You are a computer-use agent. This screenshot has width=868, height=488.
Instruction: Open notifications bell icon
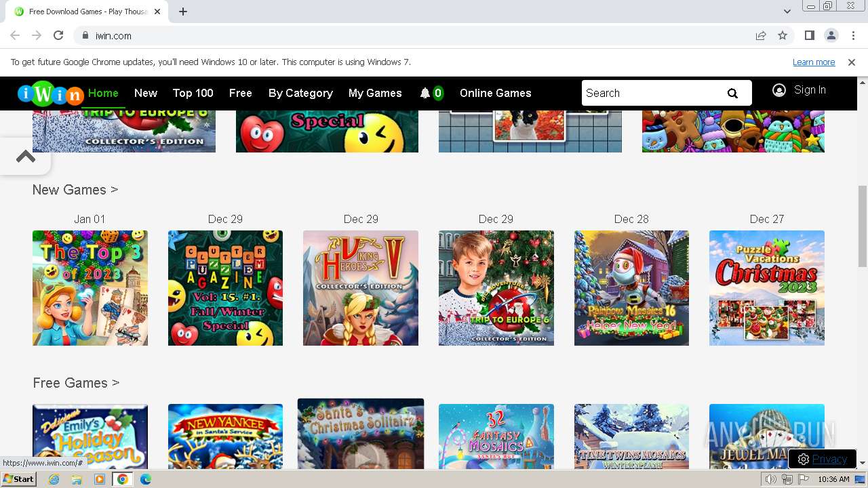point(425,94)
